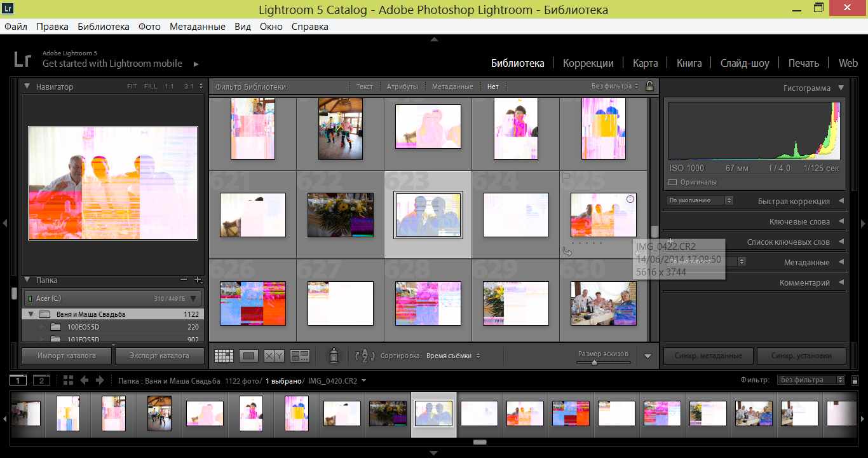Click the Синхр. установки button
868x458 pixels.
pos(801,356)
